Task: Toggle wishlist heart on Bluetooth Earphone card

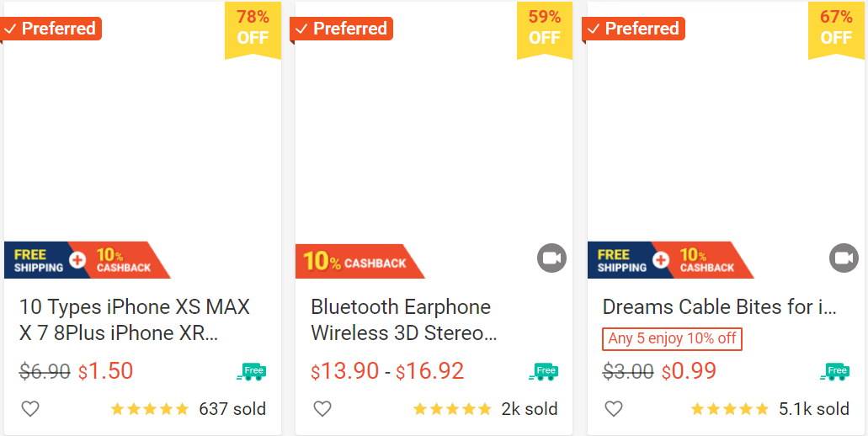Action: 322,409
